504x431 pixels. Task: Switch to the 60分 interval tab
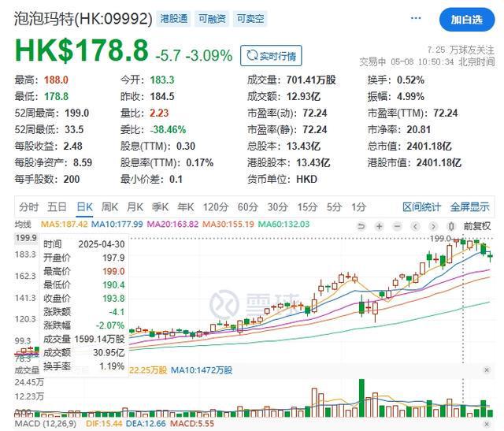[x=247, y=206]
